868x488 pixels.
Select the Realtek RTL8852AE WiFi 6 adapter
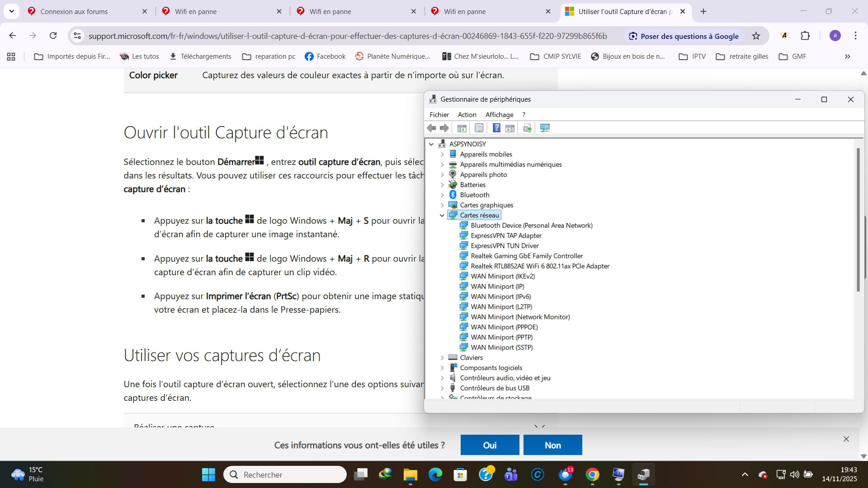coord(540,266)
